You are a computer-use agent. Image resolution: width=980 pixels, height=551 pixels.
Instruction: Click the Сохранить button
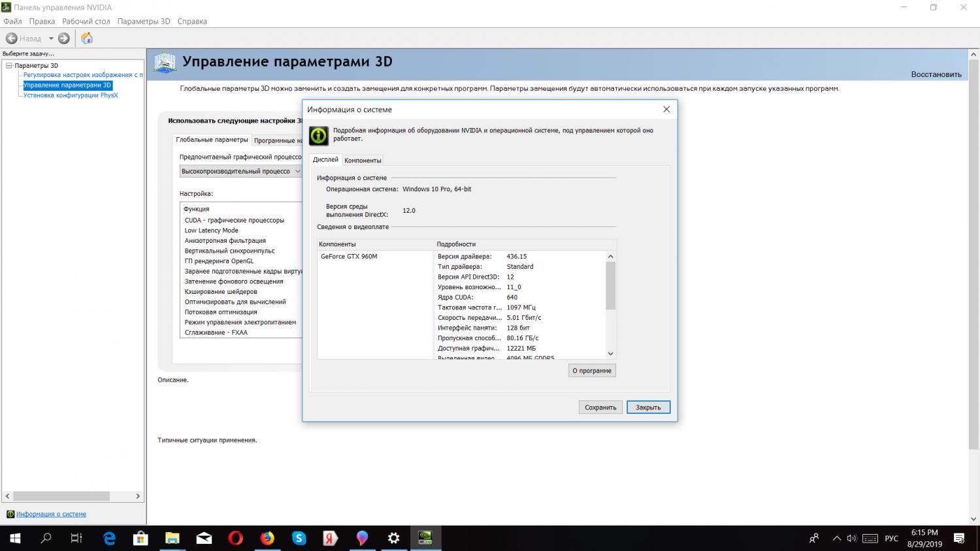600,407
